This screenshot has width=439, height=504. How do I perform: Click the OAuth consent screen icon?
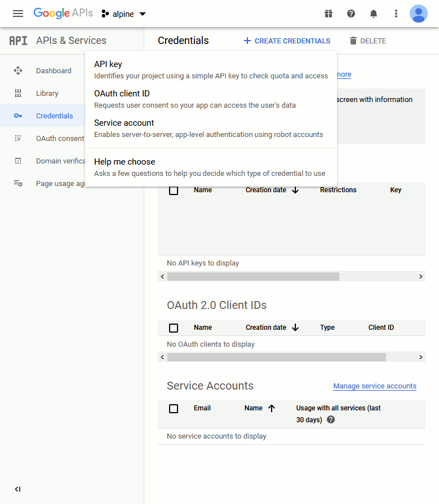pyautogui.click(x=18, y=138)
